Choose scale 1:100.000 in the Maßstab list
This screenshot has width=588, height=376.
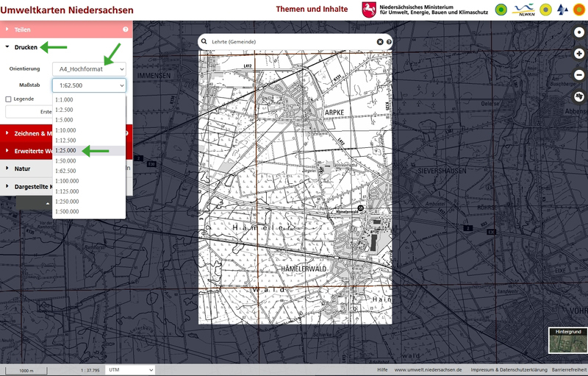click(67, 181)
